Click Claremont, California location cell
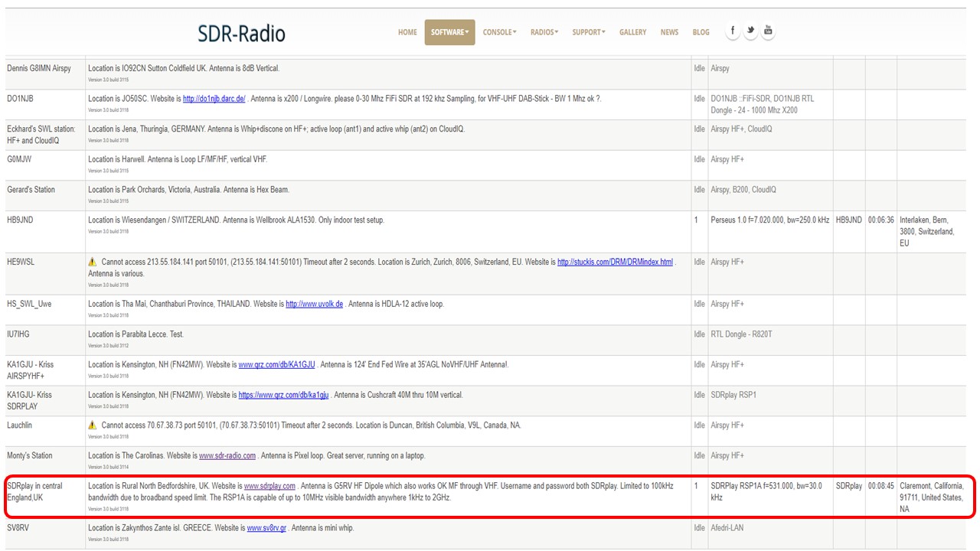 tap(932, 497)
